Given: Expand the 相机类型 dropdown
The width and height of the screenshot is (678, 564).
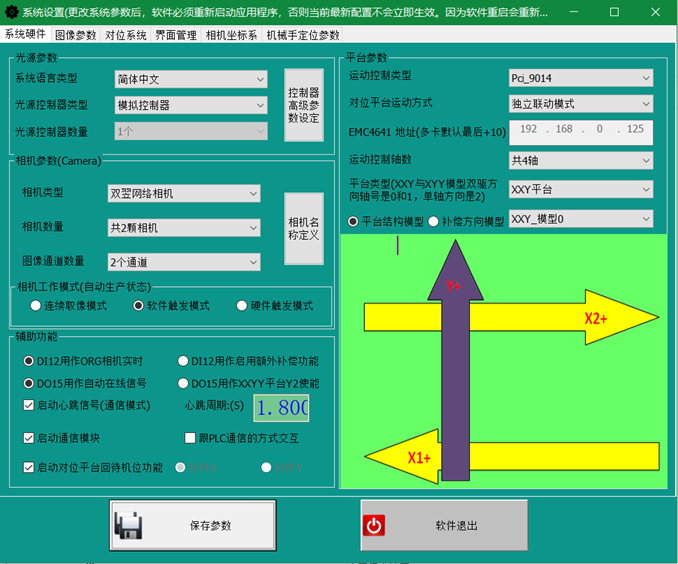Looking at the screenshot, I should [x=184, y=193].
